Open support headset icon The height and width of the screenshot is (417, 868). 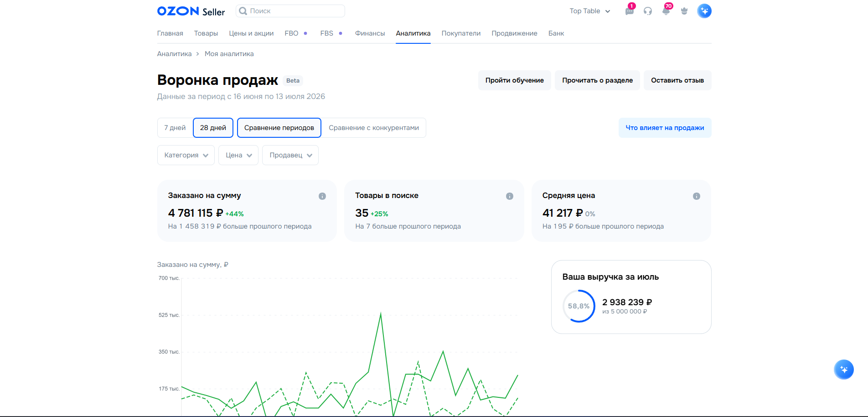(x=647, y=11)
